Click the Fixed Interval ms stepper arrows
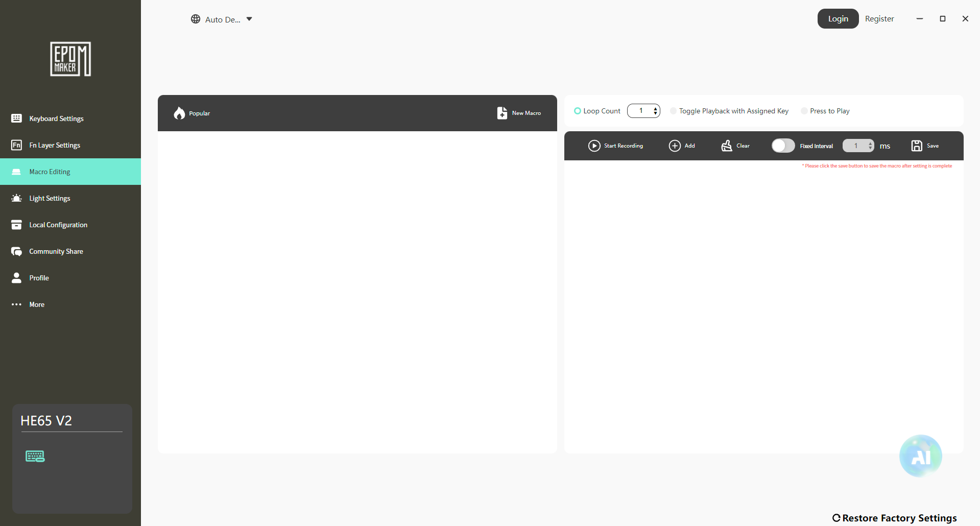 [870, 146]
